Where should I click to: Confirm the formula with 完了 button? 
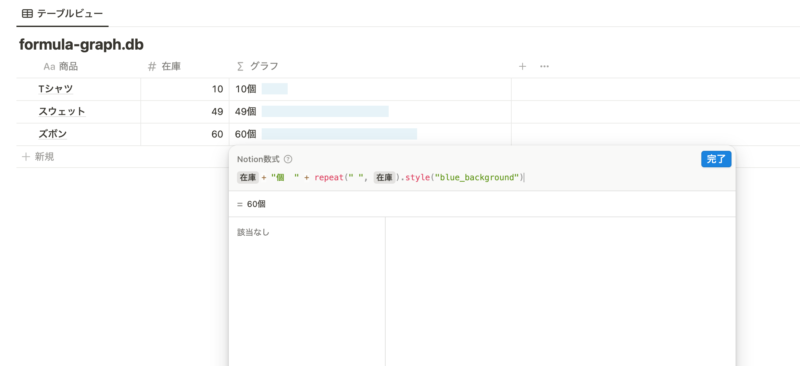(716, 159)
